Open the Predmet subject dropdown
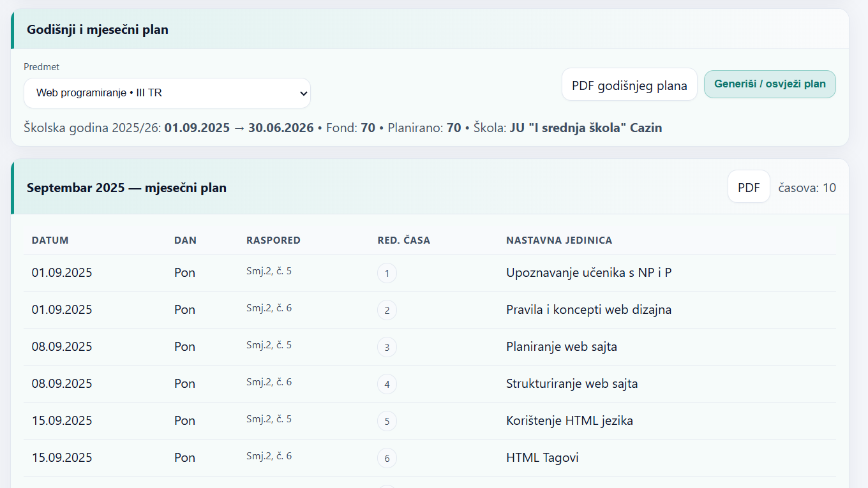 coord(167,93)
